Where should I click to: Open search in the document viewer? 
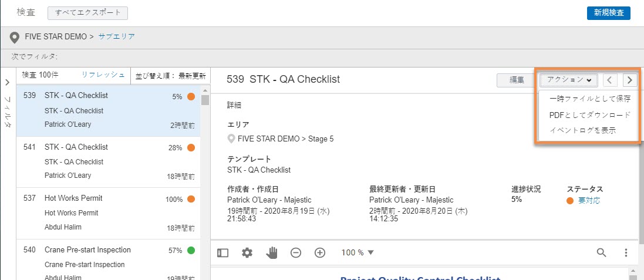point(601,252)
